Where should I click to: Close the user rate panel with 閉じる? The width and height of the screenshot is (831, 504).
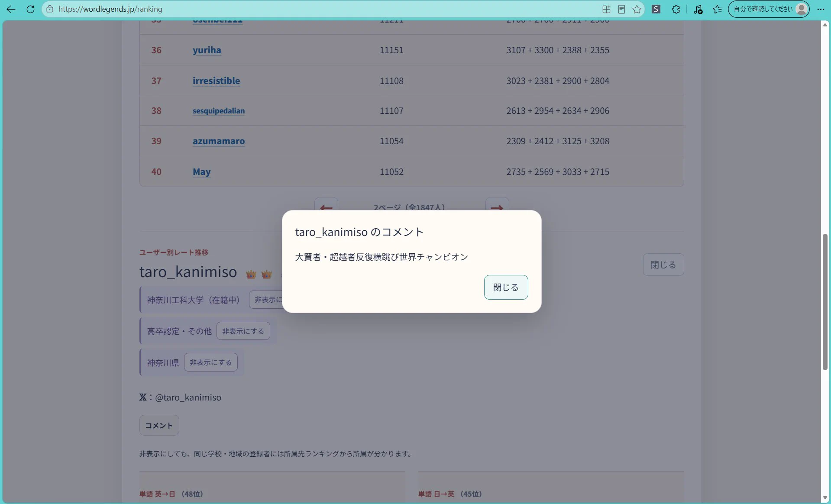point(663,265)
